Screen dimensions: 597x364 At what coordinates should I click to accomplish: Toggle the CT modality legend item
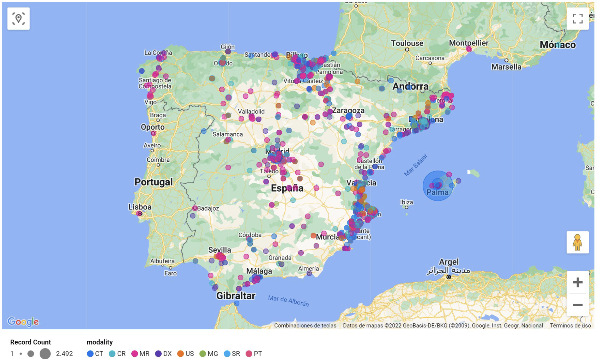click(95, 354)
